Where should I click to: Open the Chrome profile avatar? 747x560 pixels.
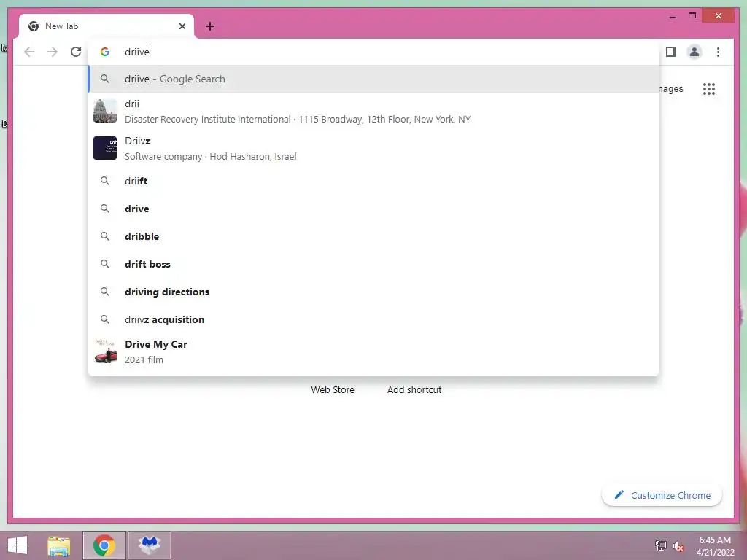pos(694,52)
